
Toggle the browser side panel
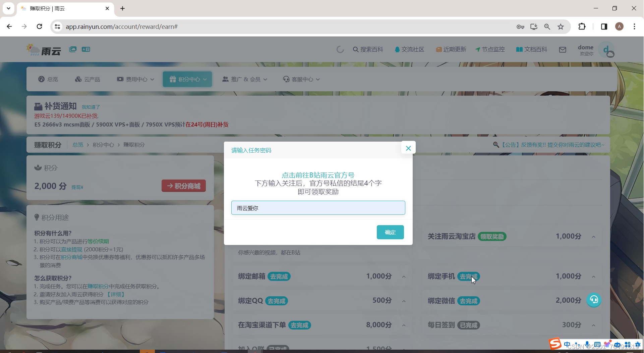point(604,27)
